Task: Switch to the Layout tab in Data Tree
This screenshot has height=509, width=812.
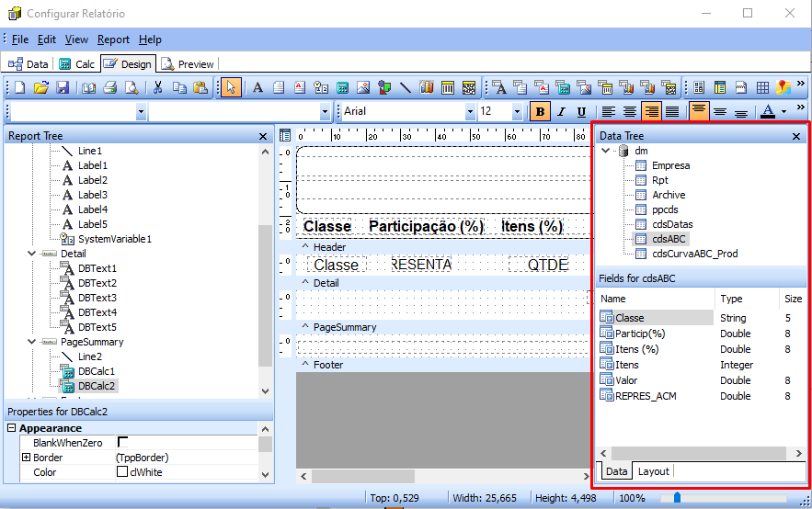Action: [x=653, y=471]
